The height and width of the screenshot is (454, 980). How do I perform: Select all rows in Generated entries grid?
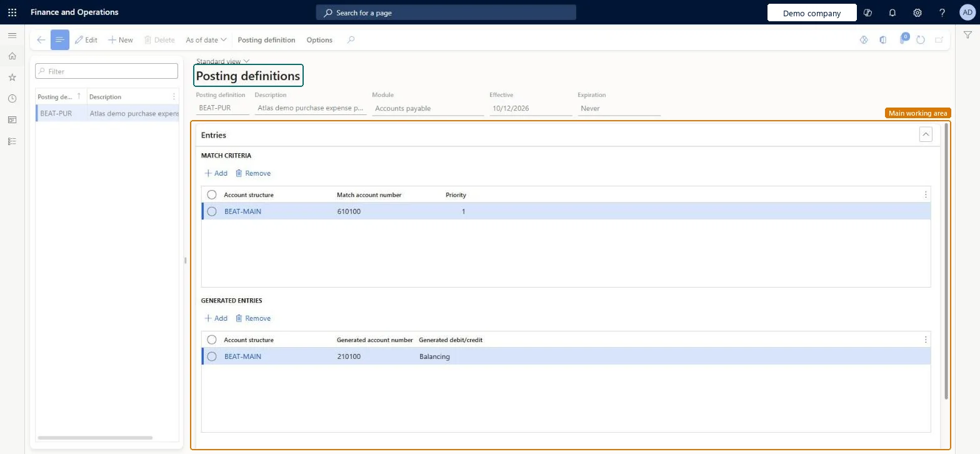click(x=212, y=340)
